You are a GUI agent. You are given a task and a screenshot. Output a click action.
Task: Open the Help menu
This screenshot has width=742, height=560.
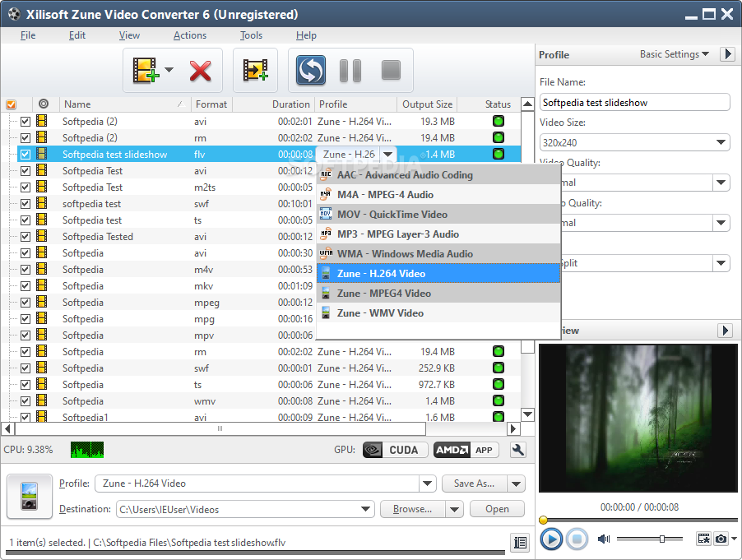coord(306,35)
